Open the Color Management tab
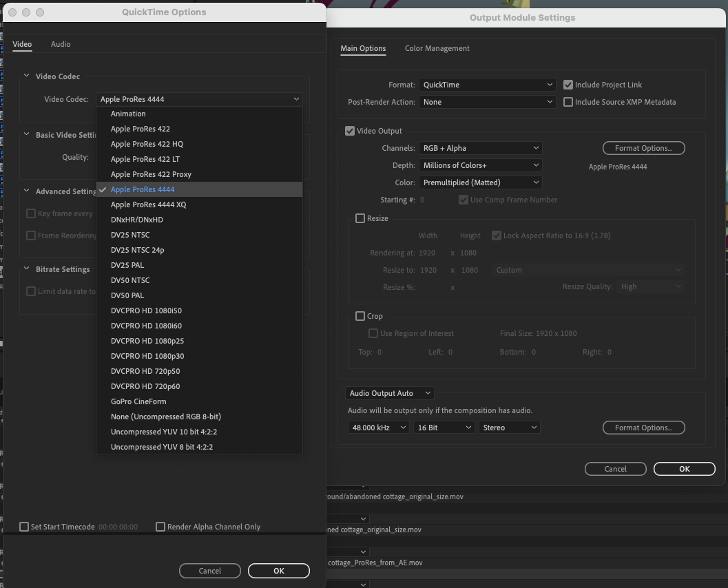 coord(437,48)
